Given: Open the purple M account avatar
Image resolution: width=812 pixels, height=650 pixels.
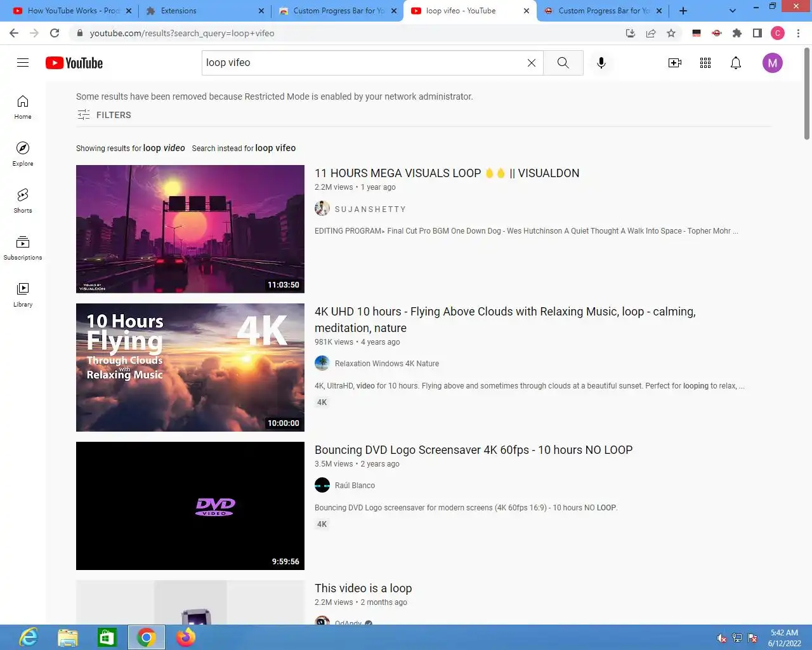Looking at the screenshot, I should pyautogui.click(x=773, y=63).
